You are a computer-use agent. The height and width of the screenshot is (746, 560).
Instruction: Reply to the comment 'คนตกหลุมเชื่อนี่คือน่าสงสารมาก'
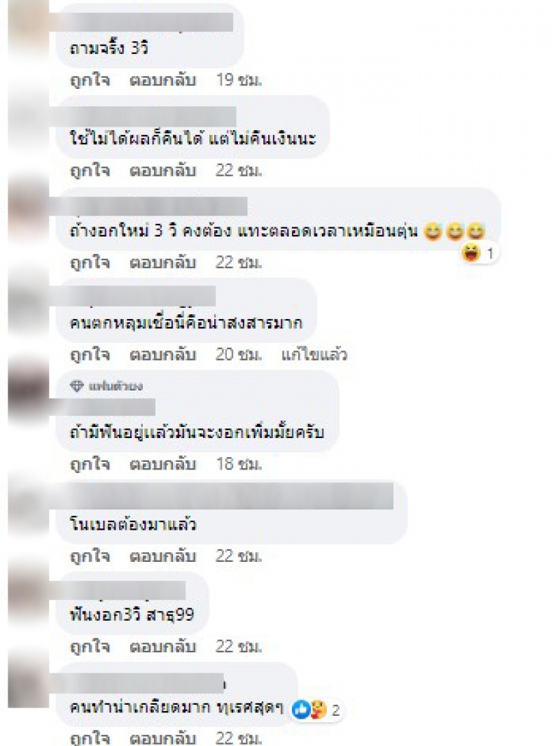coord(162,354)
